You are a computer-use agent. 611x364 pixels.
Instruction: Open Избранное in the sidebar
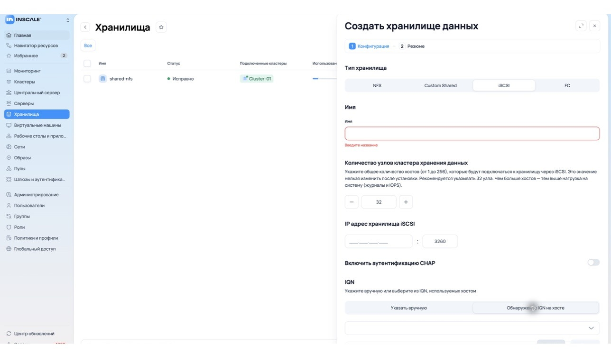pyautogui.click(x=37, y=56)
